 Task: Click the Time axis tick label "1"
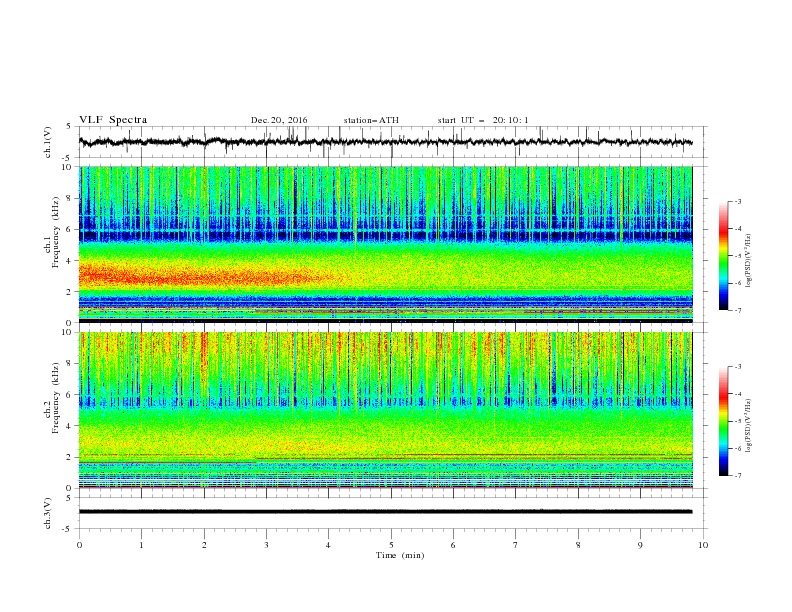142,545
